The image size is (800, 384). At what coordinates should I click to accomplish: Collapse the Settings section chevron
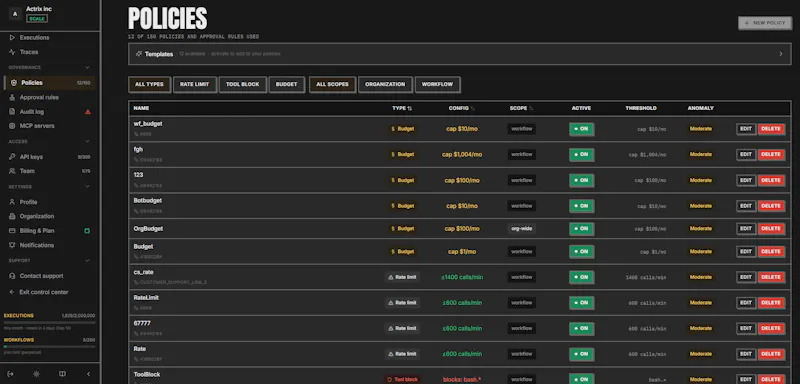[x=87, y=187]
